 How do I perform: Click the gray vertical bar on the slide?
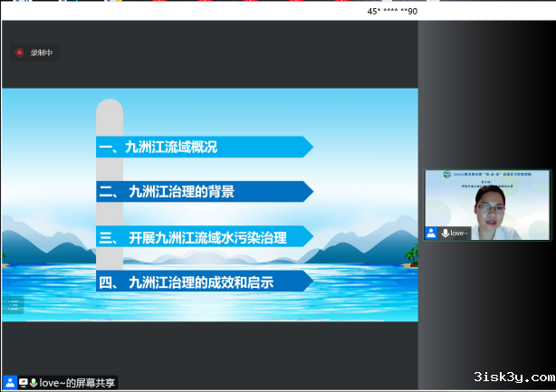pyautogui.click(x=110, y=118)
